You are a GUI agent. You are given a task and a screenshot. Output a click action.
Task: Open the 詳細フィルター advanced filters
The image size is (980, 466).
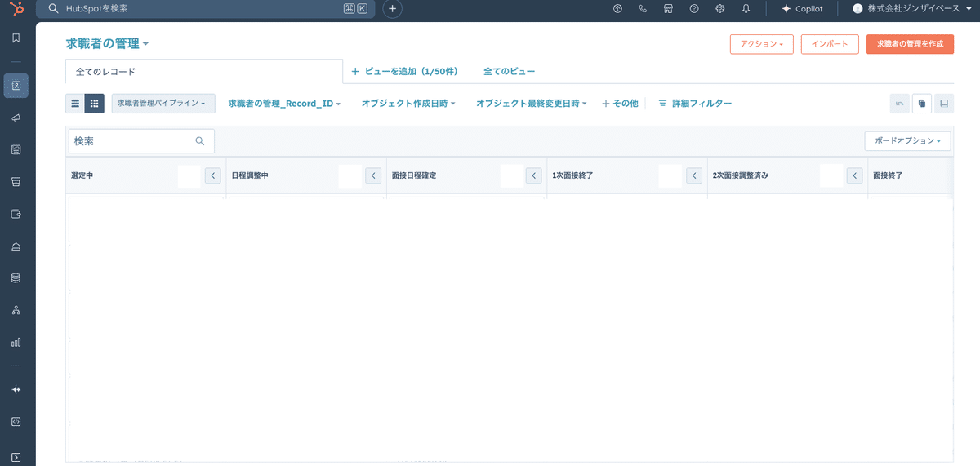695,104
